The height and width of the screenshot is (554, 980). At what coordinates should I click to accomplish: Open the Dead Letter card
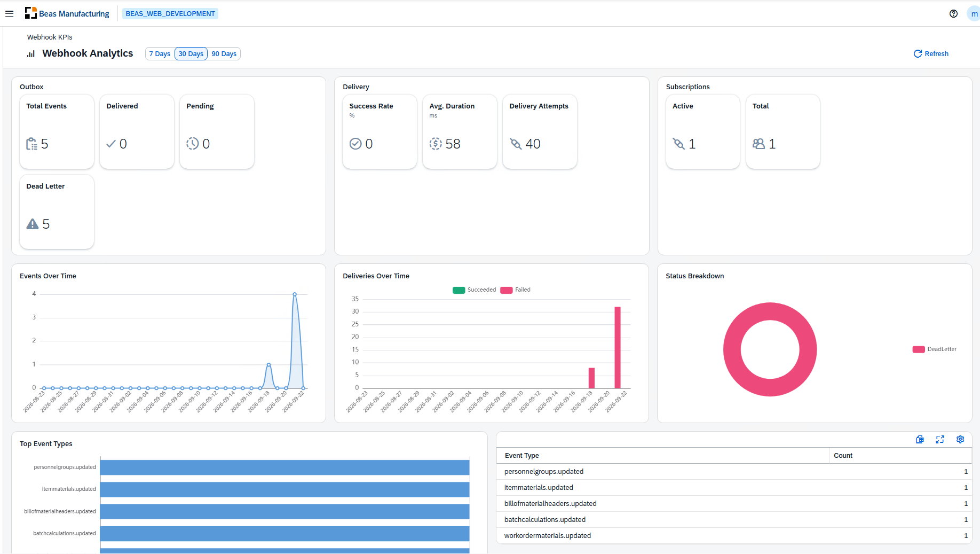pyautogui.click(x=57, y=212)
